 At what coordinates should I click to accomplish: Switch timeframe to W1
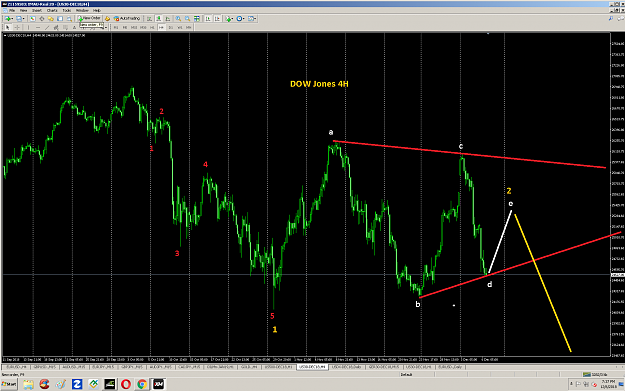coord(180,27)
